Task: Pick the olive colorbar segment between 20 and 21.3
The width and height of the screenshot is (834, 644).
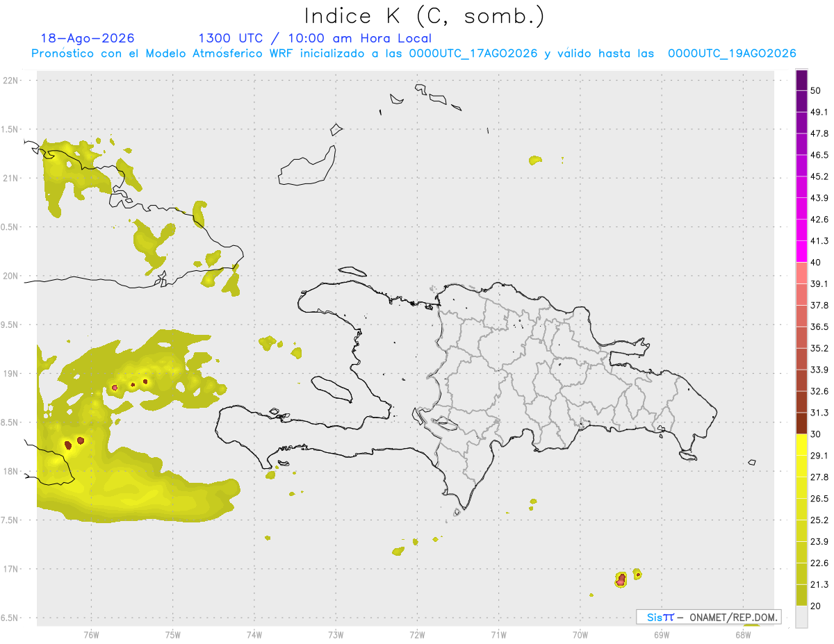Action: click(x=801, y=595)
